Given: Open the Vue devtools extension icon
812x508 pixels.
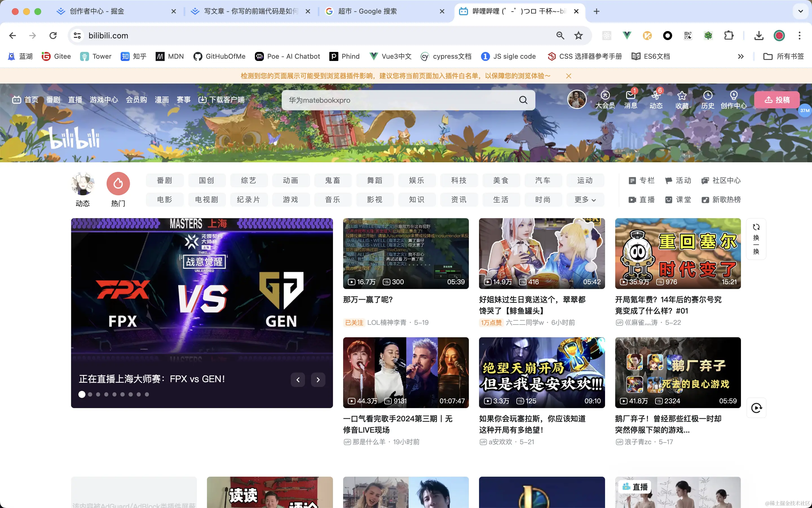Looking at the screenshot, I should pyautogui.click(x=627, y=36).
